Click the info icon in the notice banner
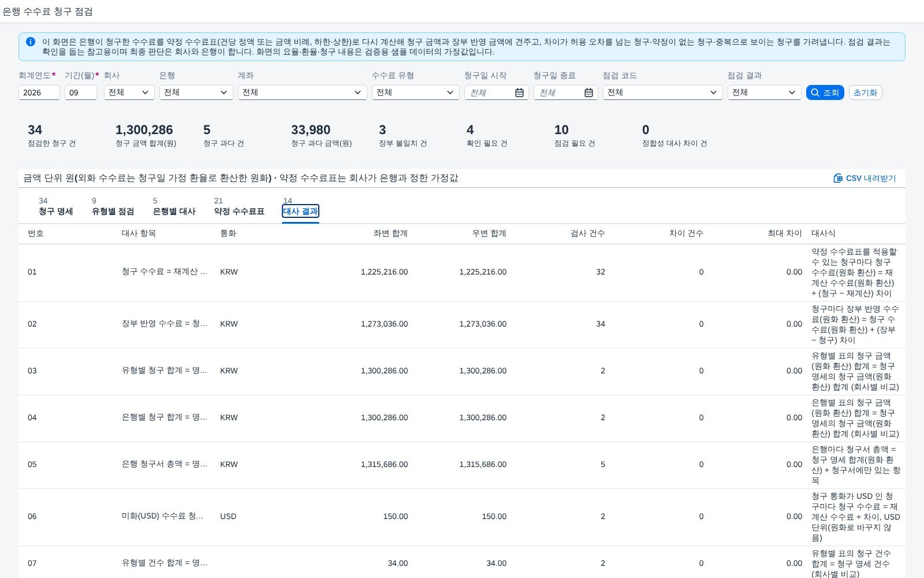The image size is (924, 578). click(x=31, y=42)
